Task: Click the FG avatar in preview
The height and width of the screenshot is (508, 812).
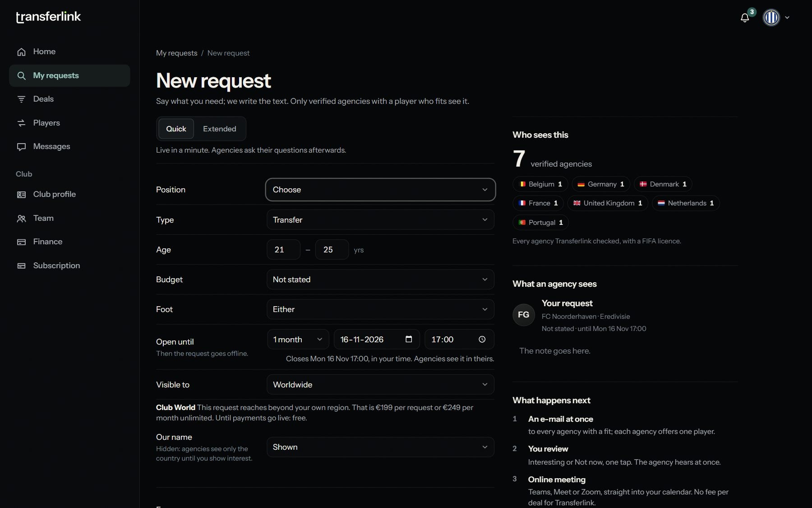Action: [x=524, y=315]
